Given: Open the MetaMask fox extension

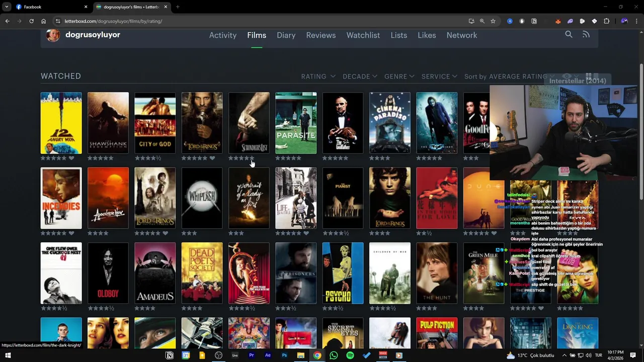Looking at the screenshot, I should pos(558,21).
